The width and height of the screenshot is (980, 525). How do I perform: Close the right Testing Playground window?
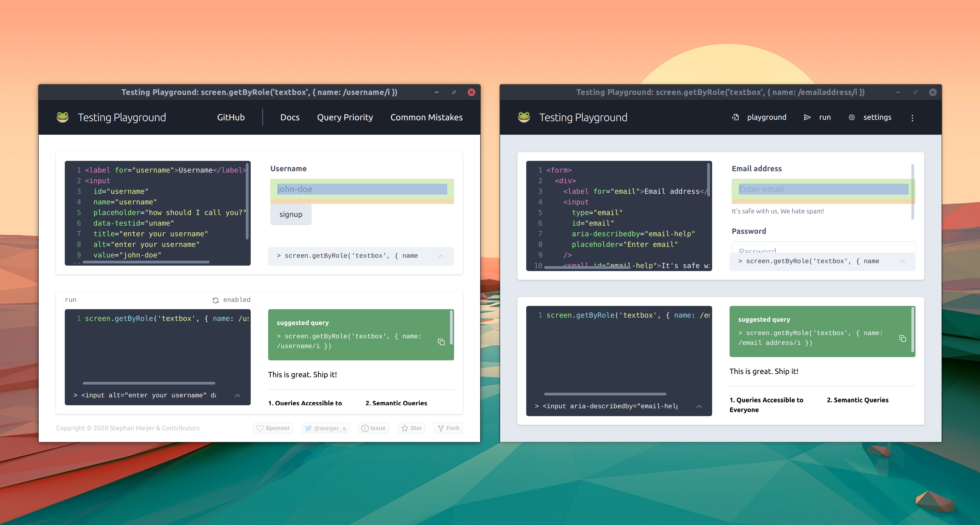point(932,92)
